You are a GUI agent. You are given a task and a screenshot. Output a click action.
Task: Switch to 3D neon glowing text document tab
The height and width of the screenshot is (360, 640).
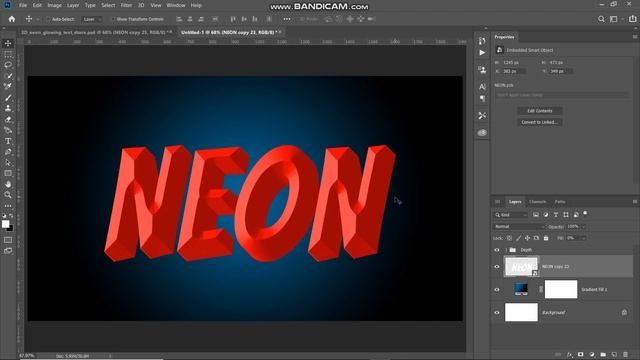tap(97, 32)
